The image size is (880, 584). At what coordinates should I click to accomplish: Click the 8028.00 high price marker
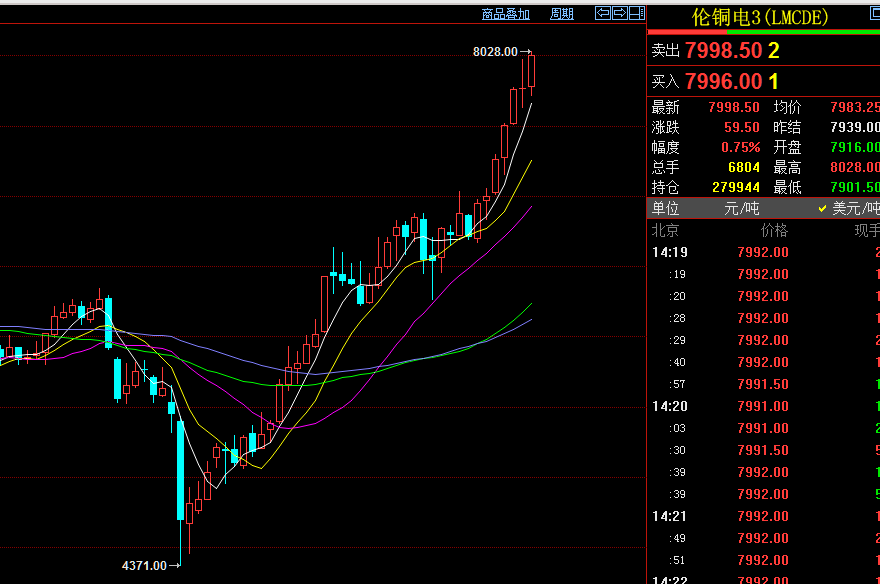(495, 51)
